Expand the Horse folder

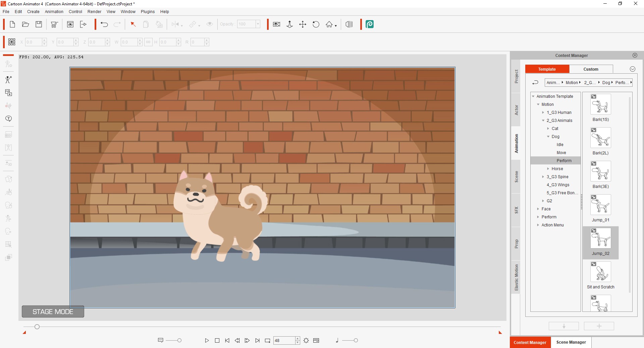pos(548,169)
